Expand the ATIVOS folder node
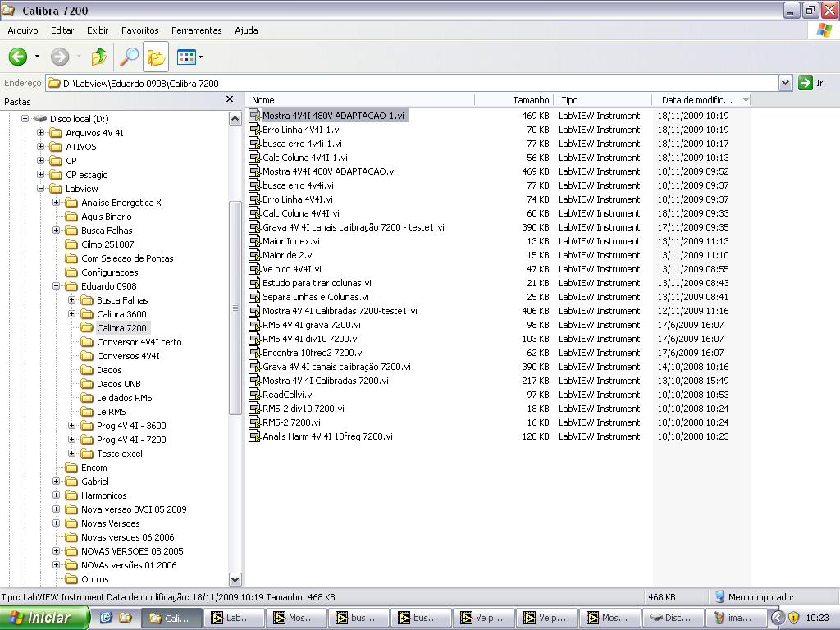Viewport: 840px width, 630px height. click(x=40, y=146)
